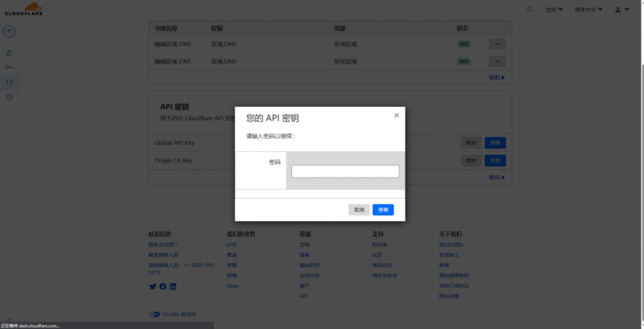The width and height of the screenshot is (644, 329).
Task: Click 取消 in the dialog
Action: pyautogui.click(x=359, y=210)
